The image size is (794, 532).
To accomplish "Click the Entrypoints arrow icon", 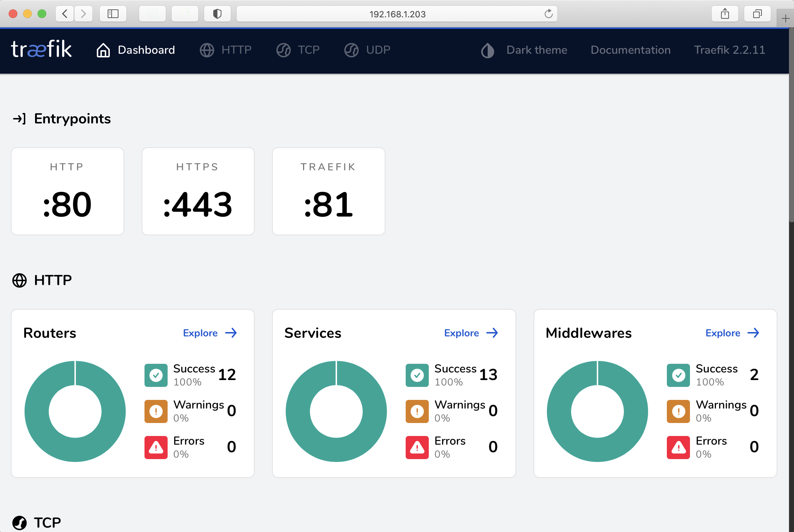I will 18,118.
